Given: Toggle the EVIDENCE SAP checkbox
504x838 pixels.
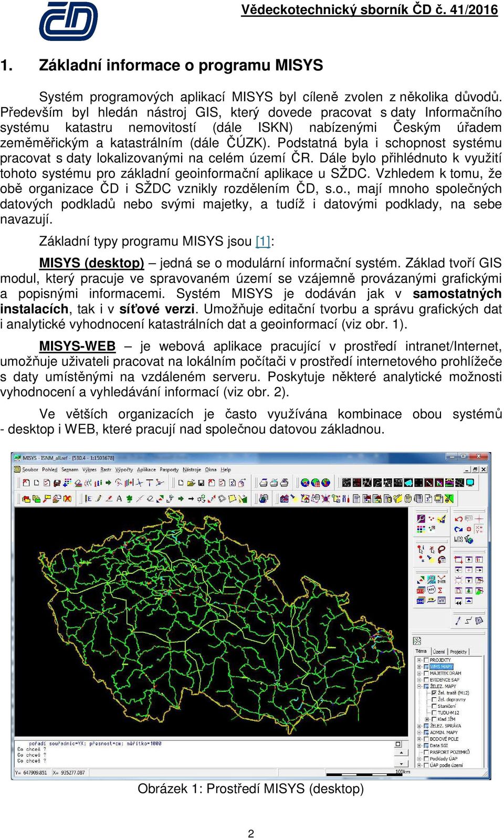Looking at the screenshot, I should (x=426, y=680).
